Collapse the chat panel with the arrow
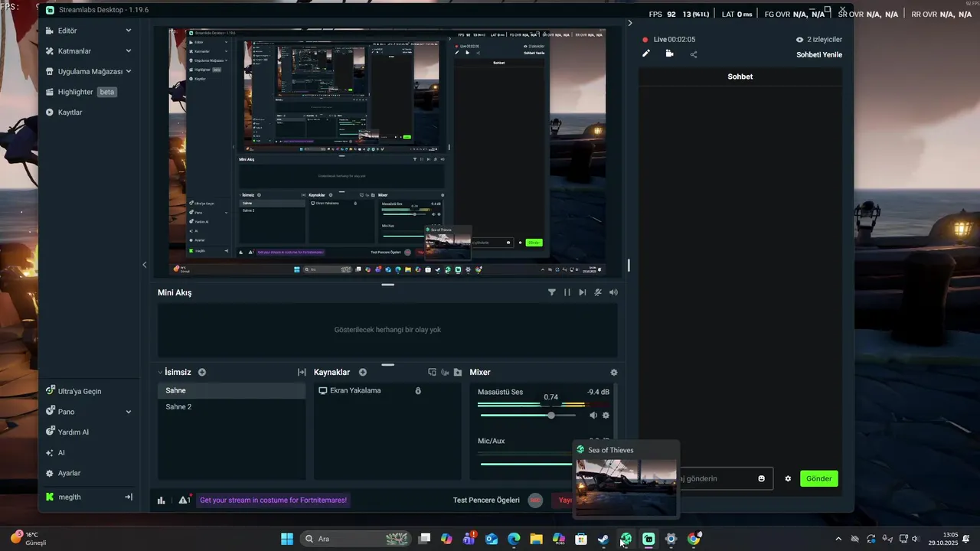Image resolution: width=980 pixels, height=551 pixels. tap(630, 23)
